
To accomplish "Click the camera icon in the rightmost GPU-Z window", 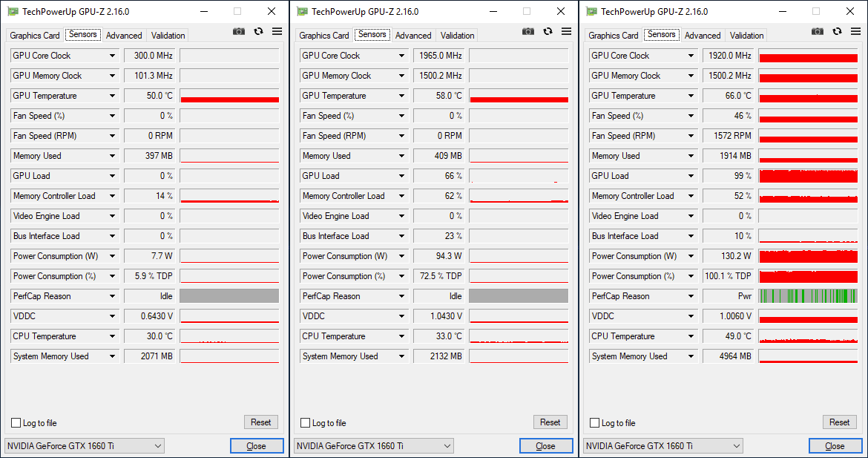I will (x=817, y=31).
